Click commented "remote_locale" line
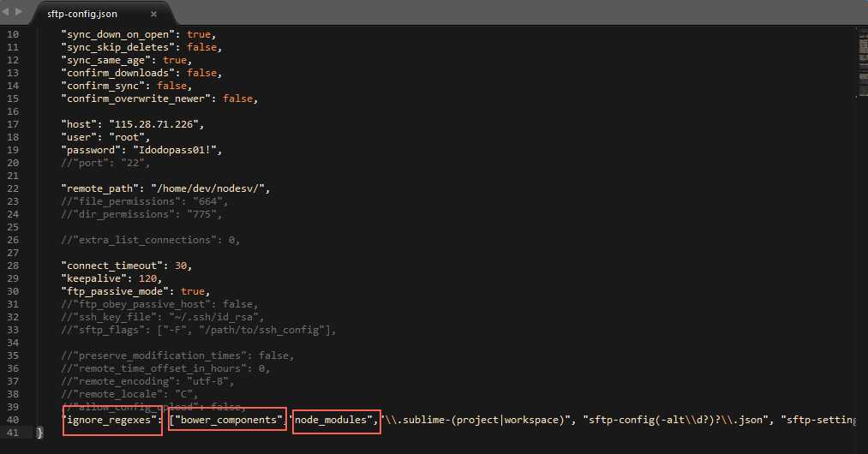 [x=129, y=394]
